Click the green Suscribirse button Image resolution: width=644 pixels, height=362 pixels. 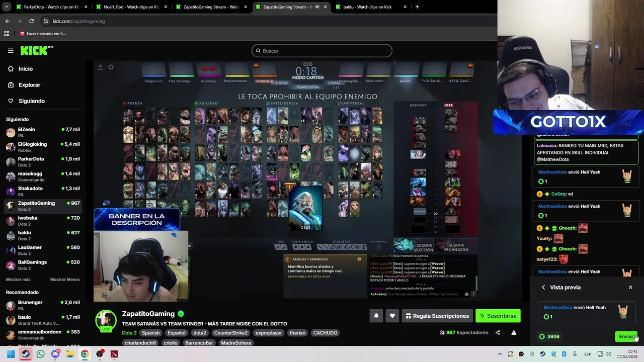tap(498, 316)
